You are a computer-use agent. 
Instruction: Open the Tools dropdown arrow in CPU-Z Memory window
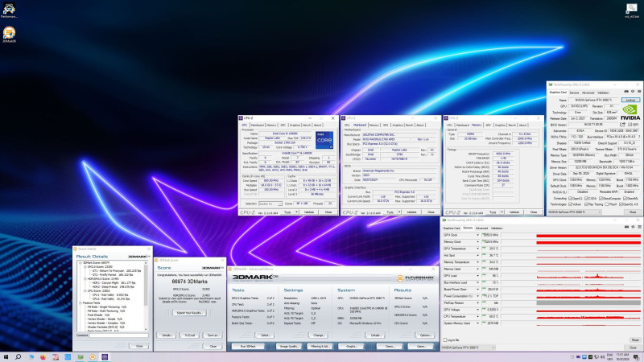pos(502,212)
